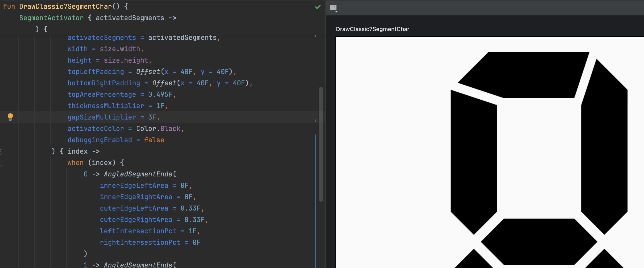The image size is (644, 268).
Task: Open the preview layout selector icon
Action: point(334,8)
